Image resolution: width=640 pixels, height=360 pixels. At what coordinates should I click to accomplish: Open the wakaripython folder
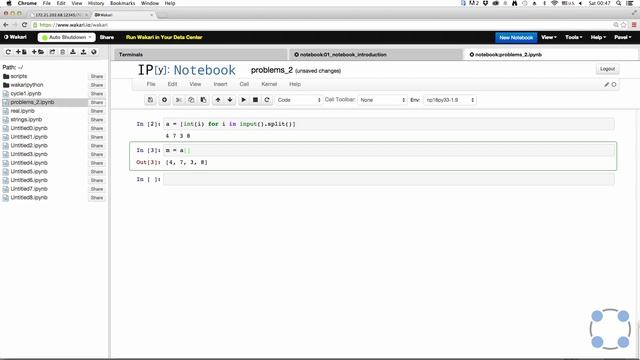27,85
